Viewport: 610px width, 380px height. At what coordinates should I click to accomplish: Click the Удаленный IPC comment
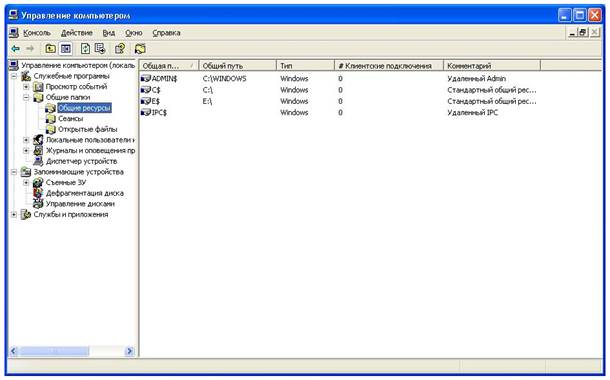pyautogui.click(x=472, y=112)
